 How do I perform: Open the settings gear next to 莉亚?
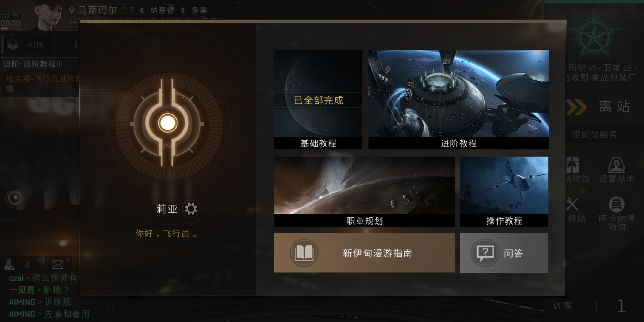[x=191, y=209]
